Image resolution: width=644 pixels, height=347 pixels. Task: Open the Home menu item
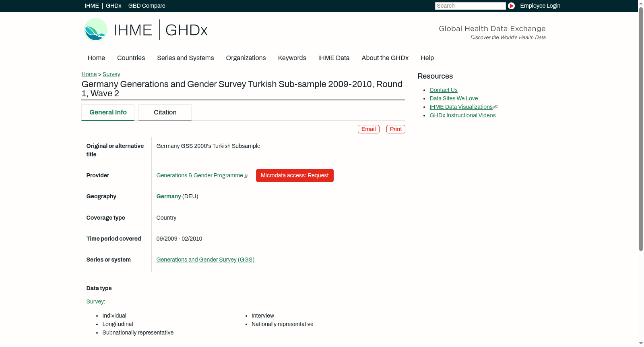click(x=96, y=58)
